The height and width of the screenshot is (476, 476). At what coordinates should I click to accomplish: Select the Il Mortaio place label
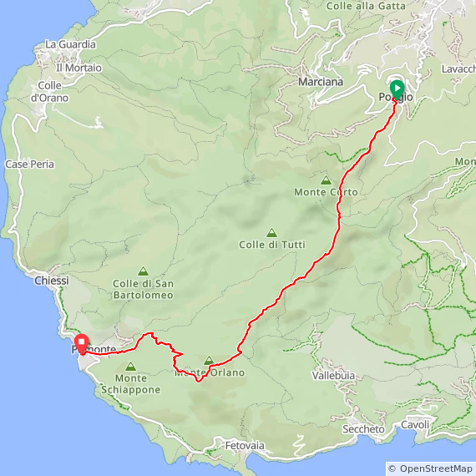(78, 68)
